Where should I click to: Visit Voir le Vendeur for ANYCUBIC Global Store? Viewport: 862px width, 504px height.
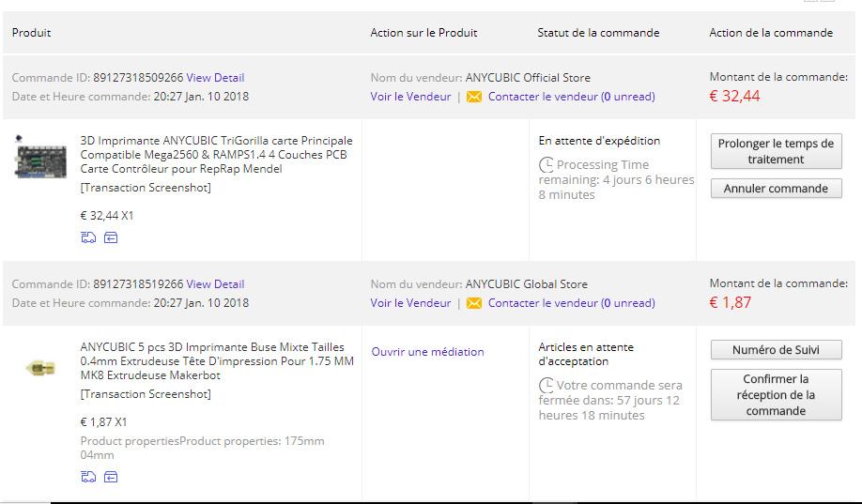click(x=410, y=303)
